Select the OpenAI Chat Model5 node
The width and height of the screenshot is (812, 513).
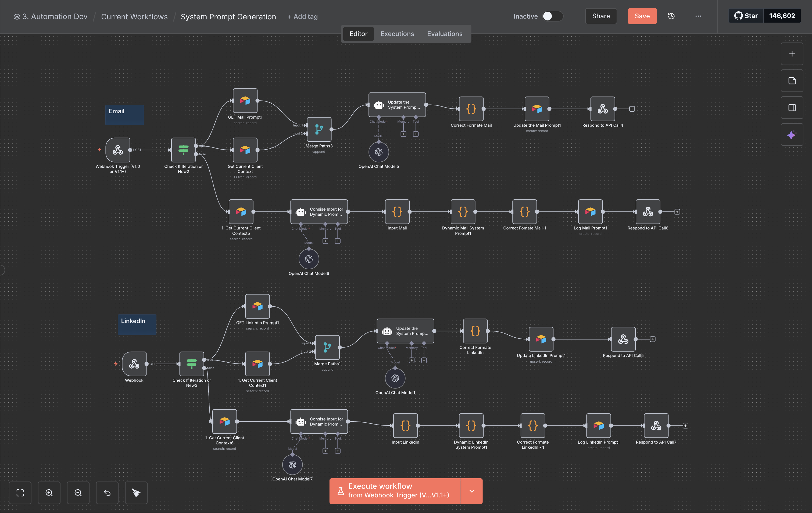[x=378, y=152]
